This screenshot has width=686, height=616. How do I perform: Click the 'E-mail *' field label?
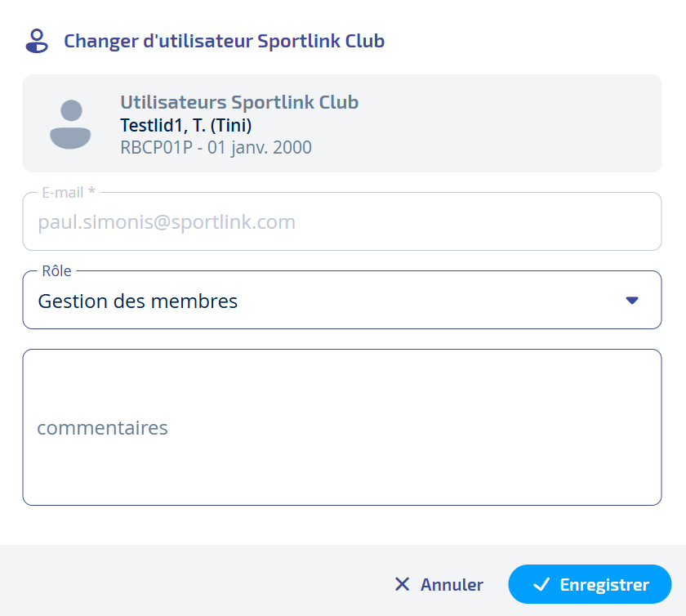coord(69,193)
